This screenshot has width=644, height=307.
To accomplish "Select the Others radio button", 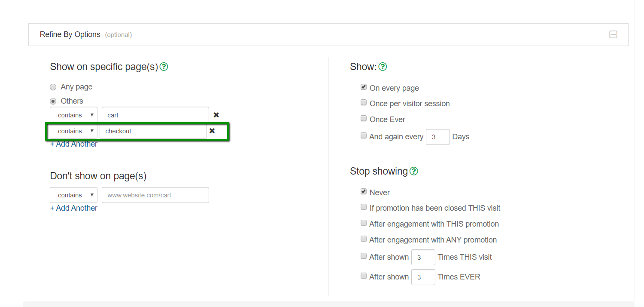I will (x=53, y=101).
